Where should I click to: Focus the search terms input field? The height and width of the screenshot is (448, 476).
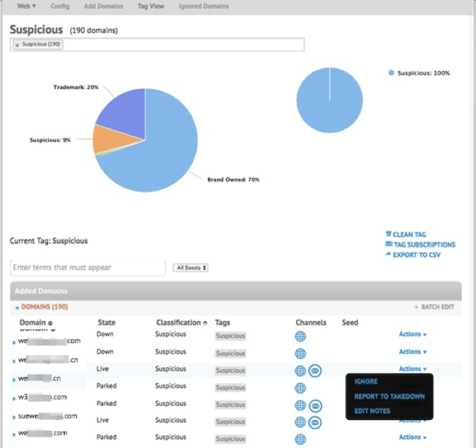(x=88, y=268)
